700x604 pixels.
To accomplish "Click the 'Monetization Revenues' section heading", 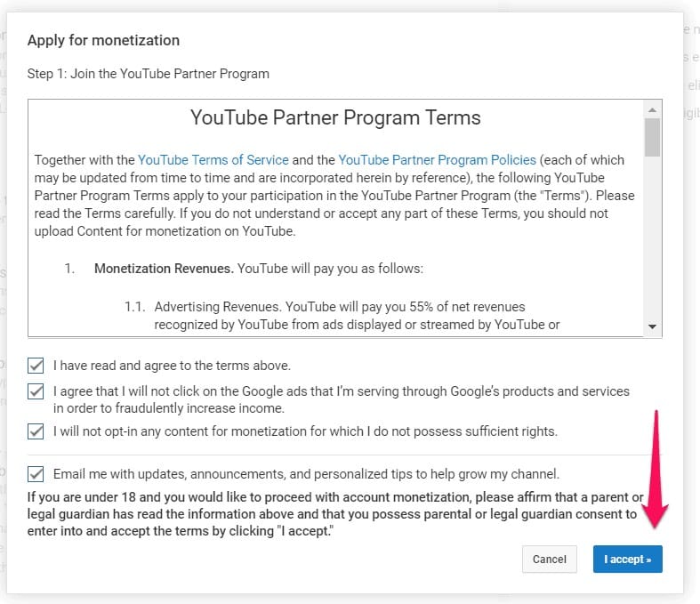I will point(164,268).
